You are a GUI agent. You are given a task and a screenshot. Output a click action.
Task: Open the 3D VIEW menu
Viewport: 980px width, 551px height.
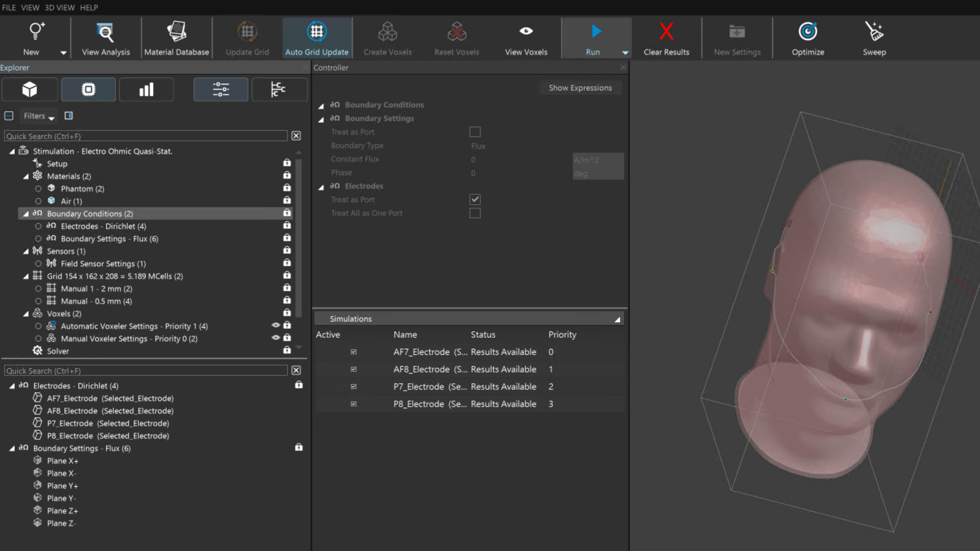click(59, 8)
